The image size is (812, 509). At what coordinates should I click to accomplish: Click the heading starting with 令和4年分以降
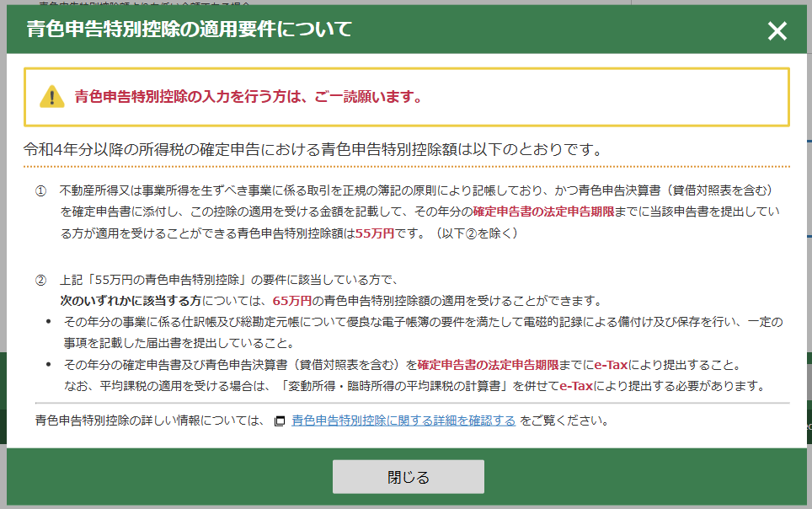point(312,150)
